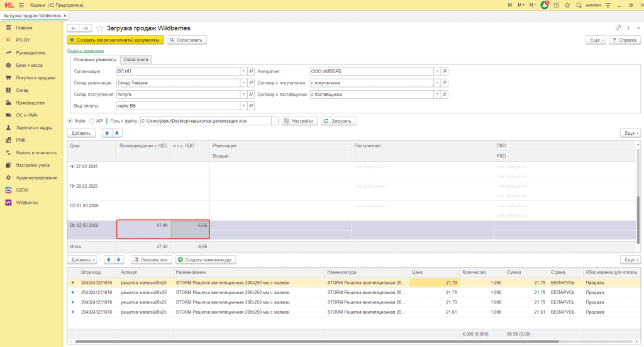Image resolution: width=644 pixels, height=347 pixels.
Task: Open favorites star in the top bar
Action: 567,5
